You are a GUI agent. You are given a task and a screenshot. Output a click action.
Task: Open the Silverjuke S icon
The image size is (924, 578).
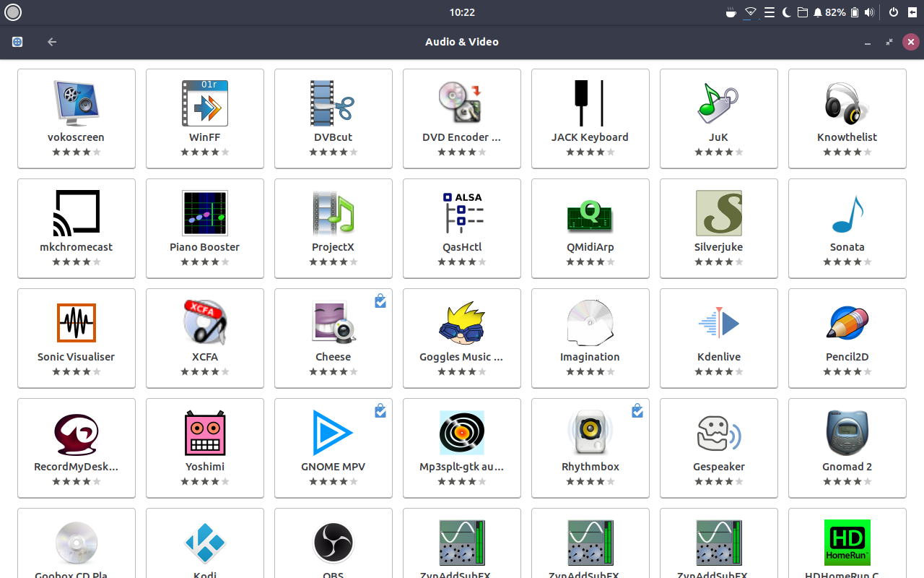click(719, 213)
